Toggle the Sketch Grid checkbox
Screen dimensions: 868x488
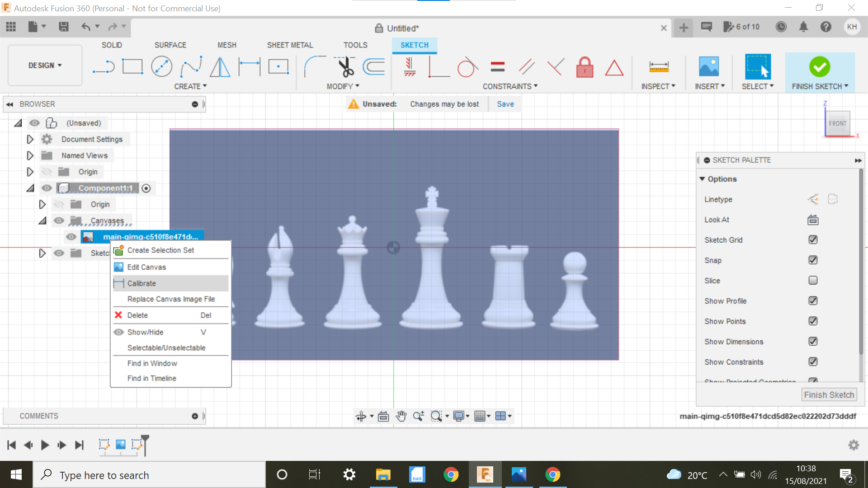pyautogui.click(x=812, y=239)
